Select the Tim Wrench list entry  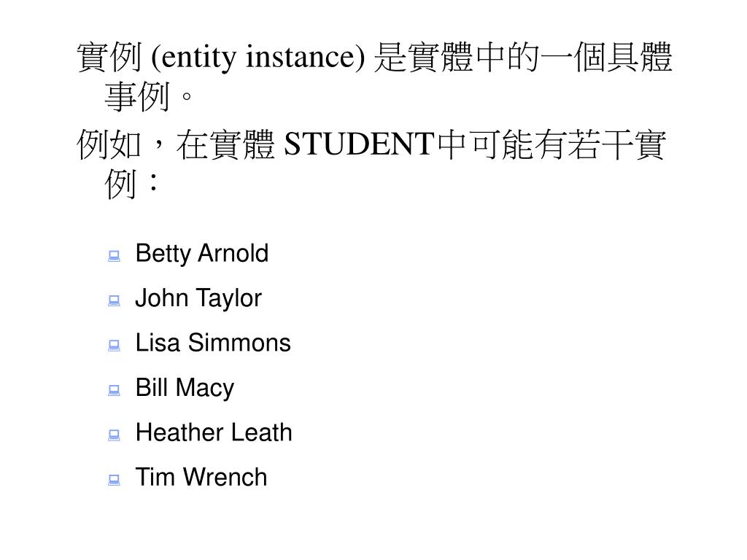[201, 477]
